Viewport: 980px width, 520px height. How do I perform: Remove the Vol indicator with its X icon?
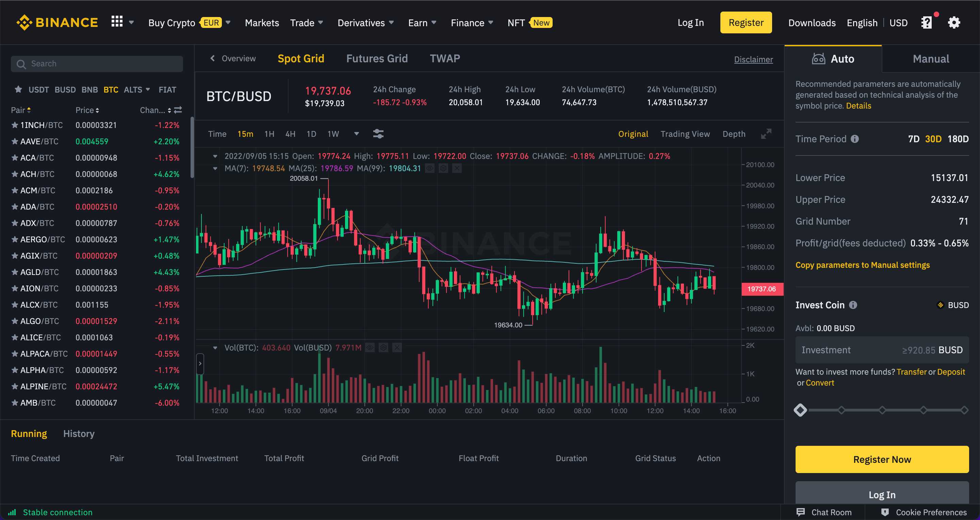pyautogui.click(x=397, y=347)
